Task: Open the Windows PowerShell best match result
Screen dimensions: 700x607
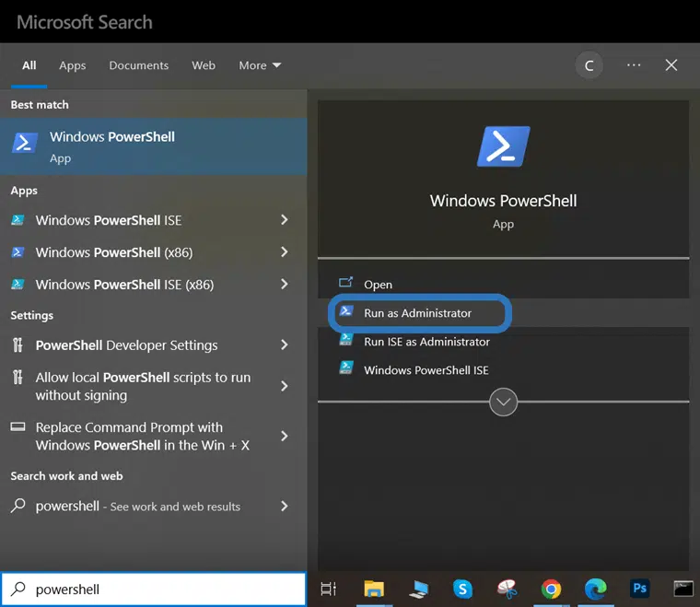Action: 153,146
